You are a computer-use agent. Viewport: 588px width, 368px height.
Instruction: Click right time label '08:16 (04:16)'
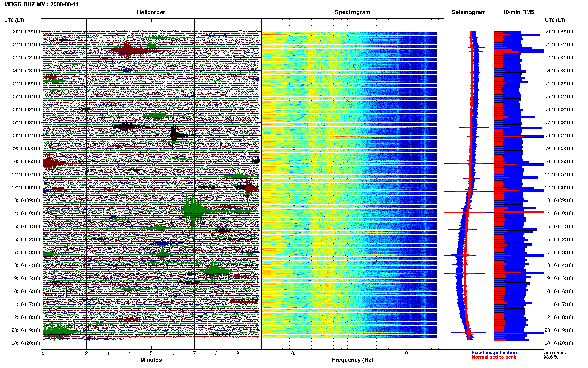[559, 135]
